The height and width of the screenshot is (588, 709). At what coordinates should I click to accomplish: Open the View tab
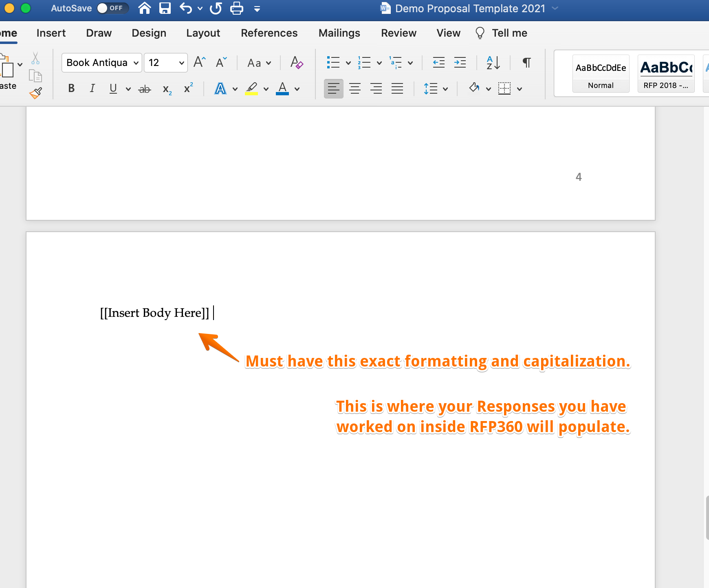pyautogui.click(x=448, y=33)
